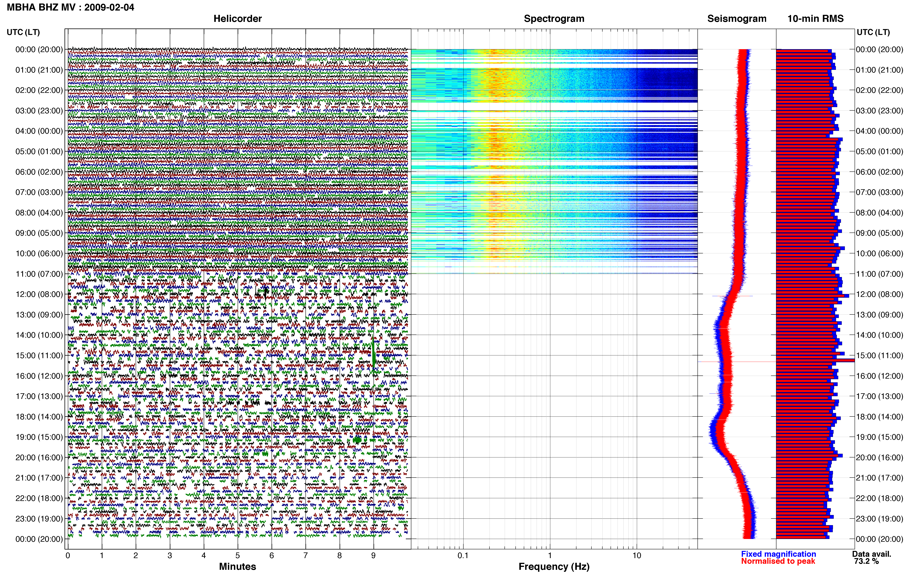924x578 pixels.
Task: Click RMS-side time label "14:00 (10:00)"
Action: tap(879, 335)
